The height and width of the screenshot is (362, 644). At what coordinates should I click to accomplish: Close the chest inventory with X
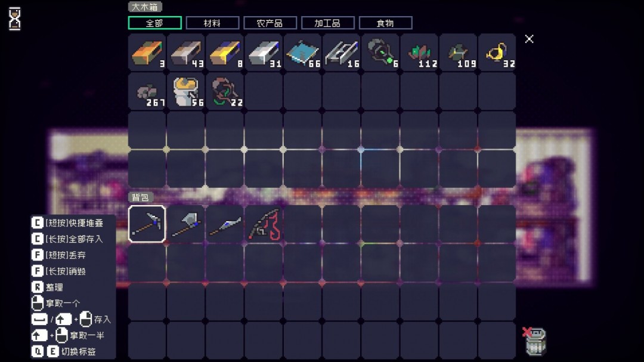529,39
